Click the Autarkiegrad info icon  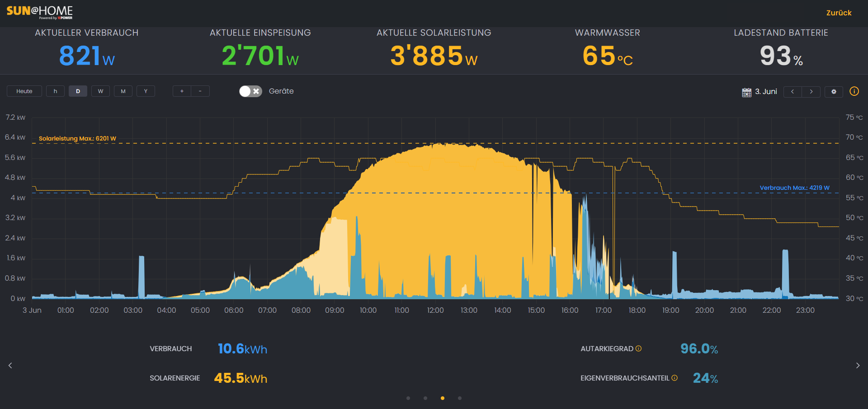pos(638,348)
